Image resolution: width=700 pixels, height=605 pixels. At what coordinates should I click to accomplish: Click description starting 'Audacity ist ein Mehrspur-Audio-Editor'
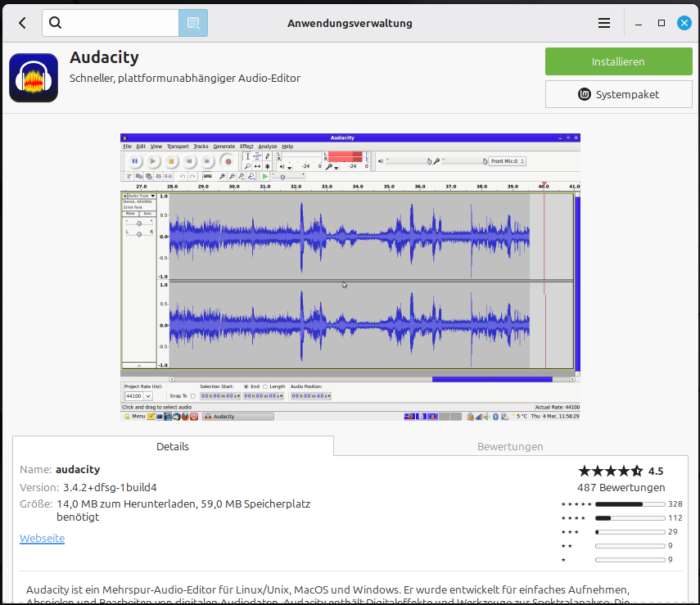tap(327, 596)
